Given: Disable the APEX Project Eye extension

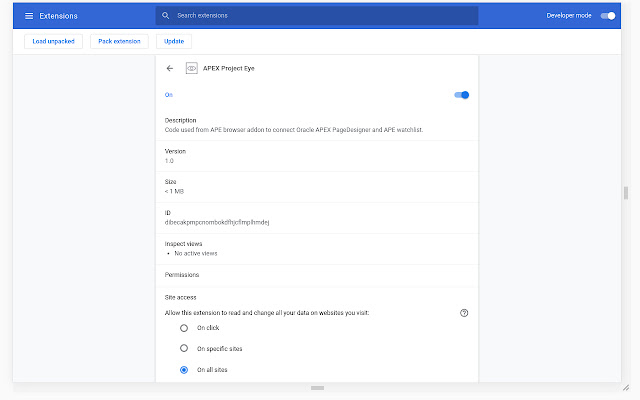Looking at the screenshot, I should point(461,95).
